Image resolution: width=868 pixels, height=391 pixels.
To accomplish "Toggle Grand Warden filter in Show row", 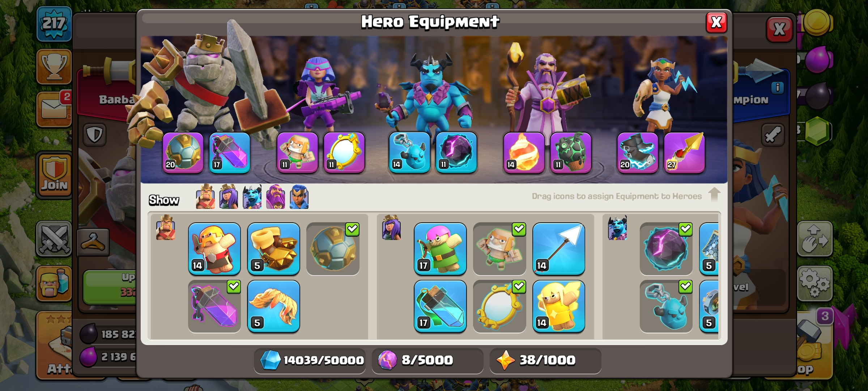I will pos(276,197).
